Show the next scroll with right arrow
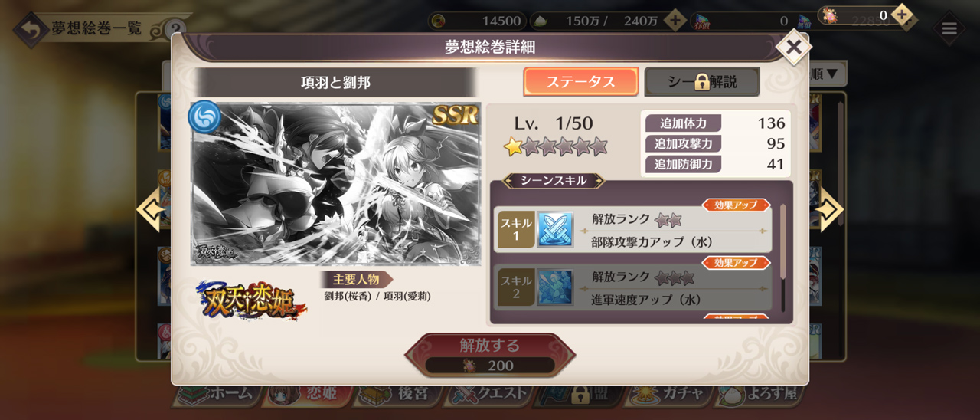 [828, 208]
